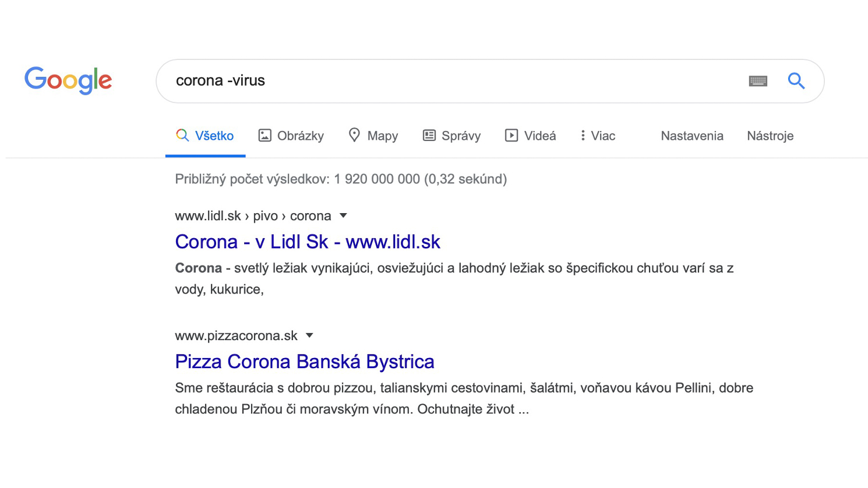Click the Obrázky picture icon
The height and width of the screenshot is (488, 868).
pos(265,136)
